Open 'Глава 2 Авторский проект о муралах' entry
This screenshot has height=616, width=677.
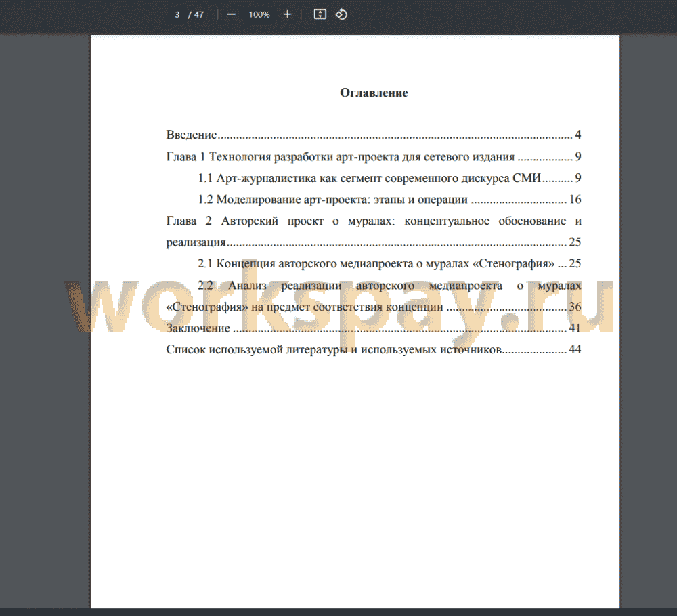coord(374,232)
